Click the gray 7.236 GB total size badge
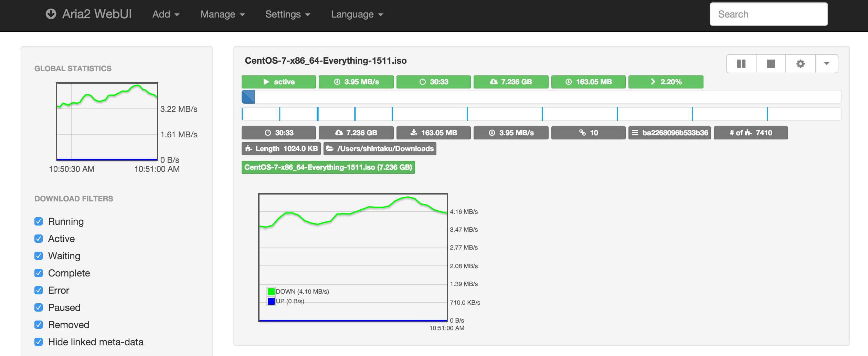The height and width of the screenshot is (356, 868). tap(356, 133)
